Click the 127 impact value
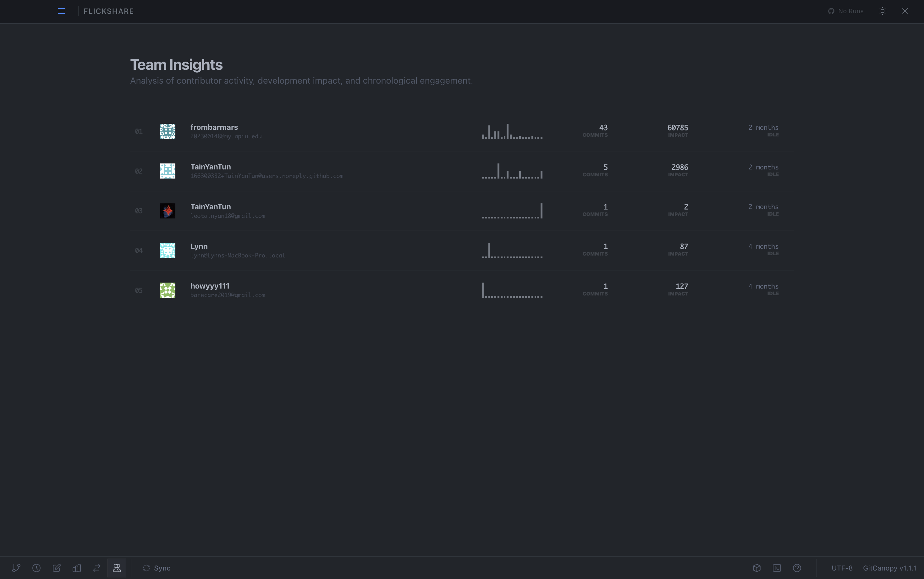 [682, 286]
